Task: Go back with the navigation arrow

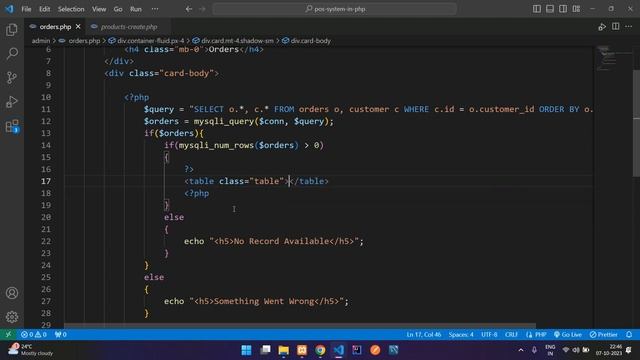Action: 189,9
